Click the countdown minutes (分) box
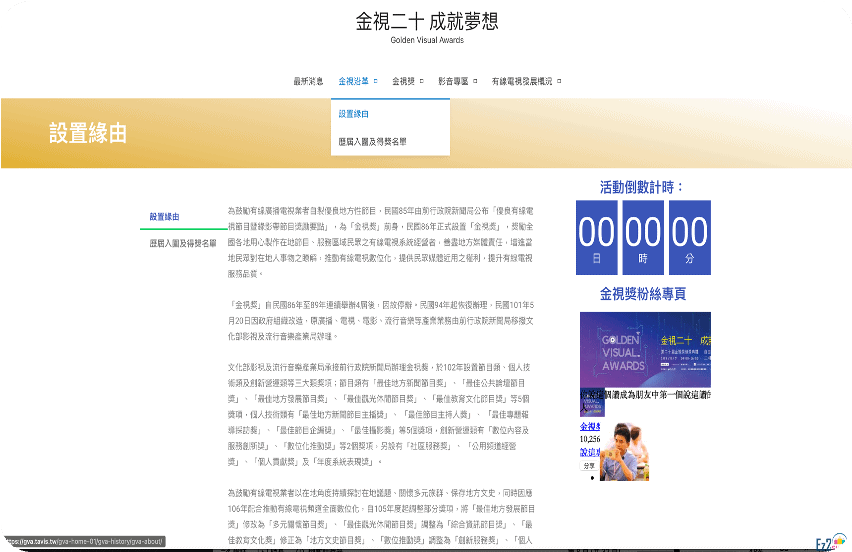Viewport: 852px width, 552px height. click(689, 237)
